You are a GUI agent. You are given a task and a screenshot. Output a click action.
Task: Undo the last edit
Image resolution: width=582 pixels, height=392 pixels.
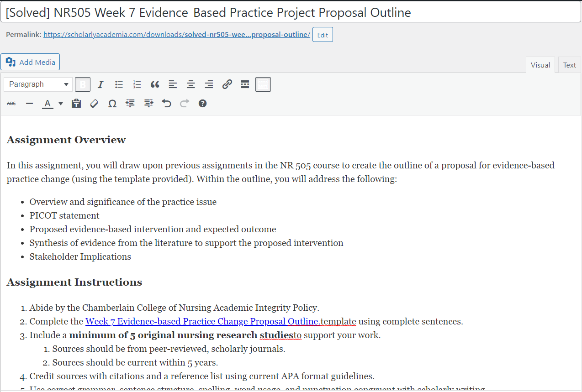tap(166, 104)
